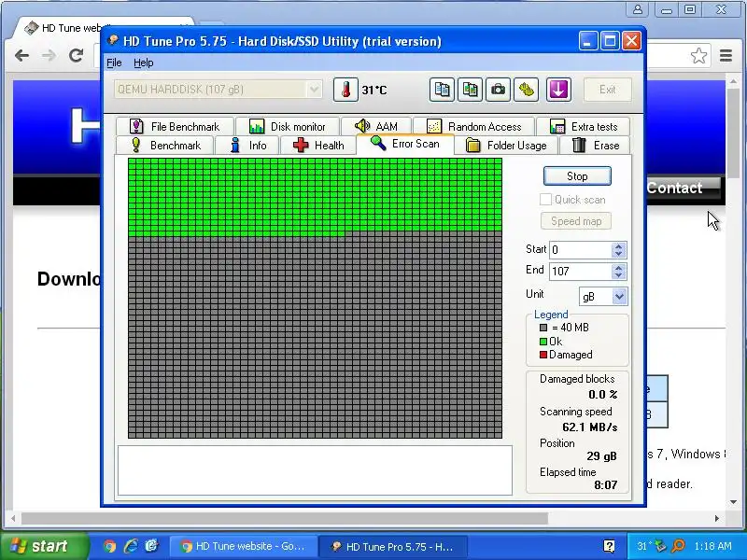The image size is (747, 560).
Task: Switch to the Health tab
Action: click(318, 146)
